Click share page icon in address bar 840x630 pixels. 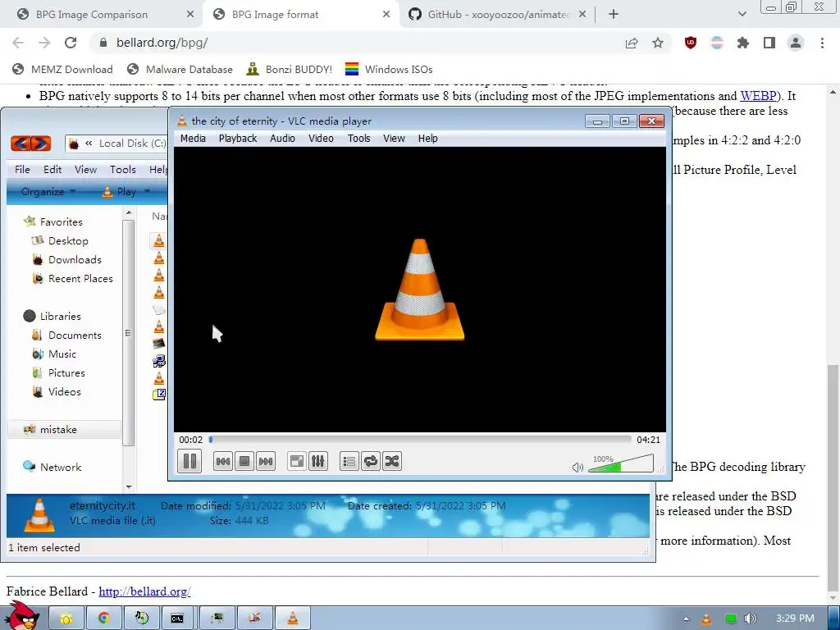point(632,43)
